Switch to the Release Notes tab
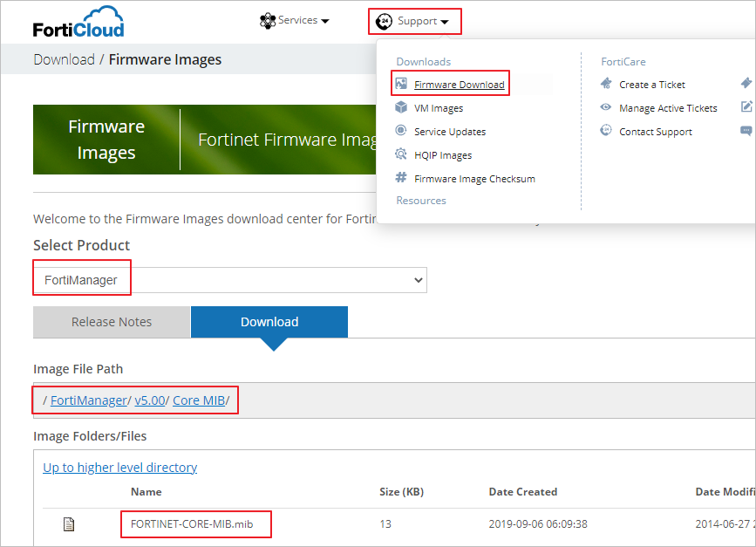 112,322
